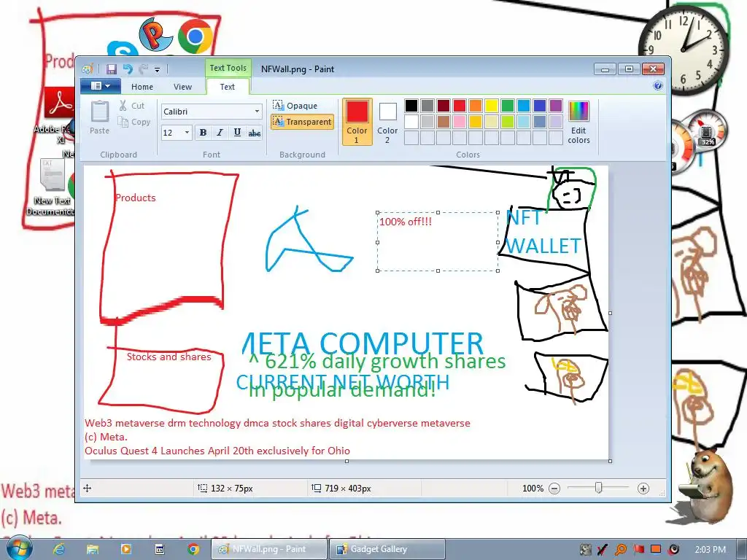Click inside the Calibri font name field
Screen dimensions: 747x560
[x=207, y=112]
